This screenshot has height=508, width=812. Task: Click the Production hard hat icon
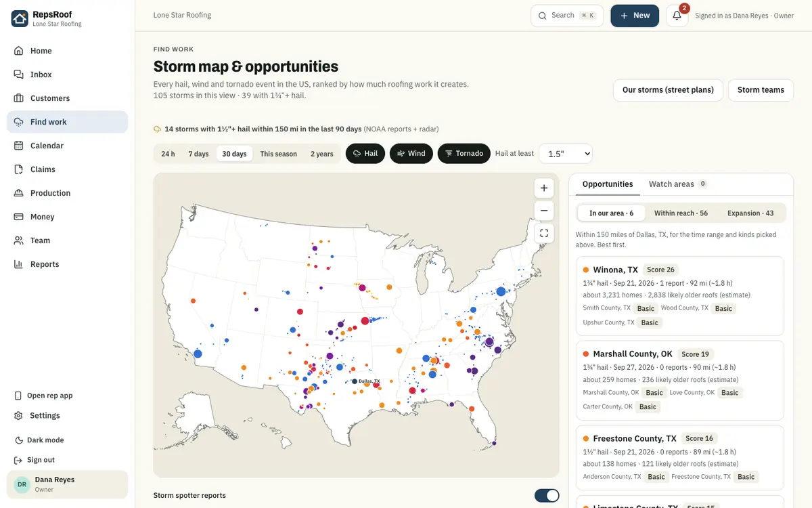[19, 193]
